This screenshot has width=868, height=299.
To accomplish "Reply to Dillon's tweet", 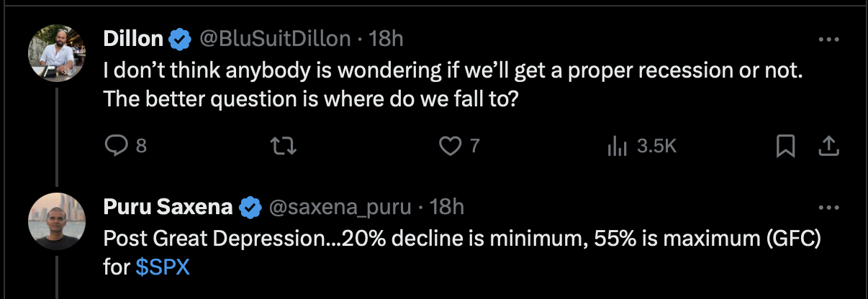I will (117, 146).
